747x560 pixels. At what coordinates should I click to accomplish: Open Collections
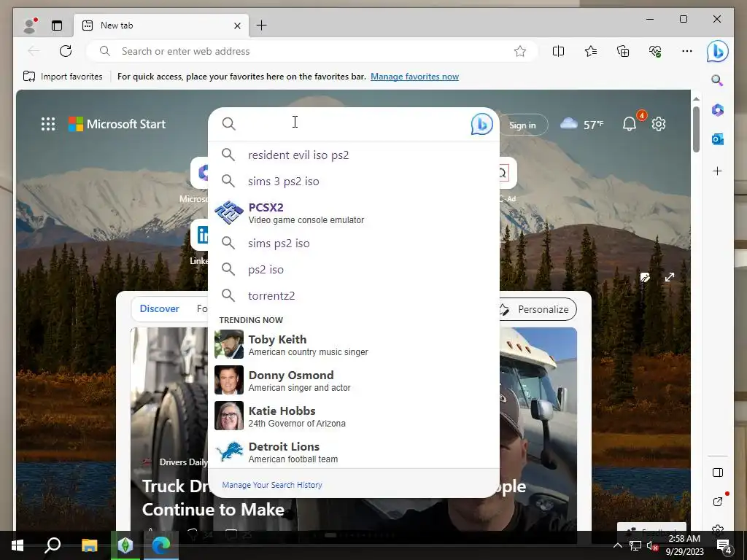click(x=623, y=51)
